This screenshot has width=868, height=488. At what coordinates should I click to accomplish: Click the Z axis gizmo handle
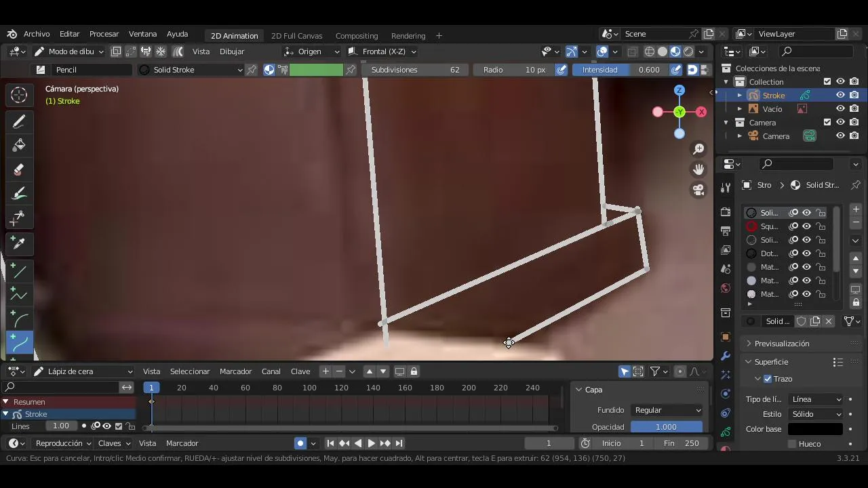679,90
